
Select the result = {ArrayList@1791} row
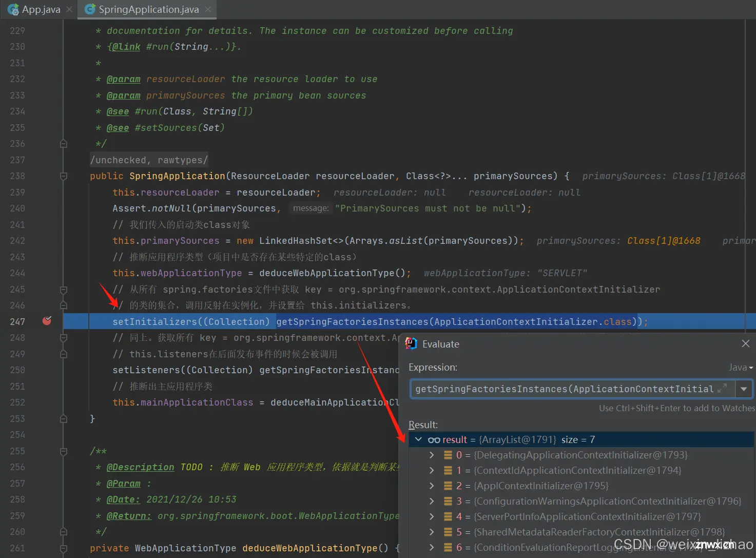click(x=581, y=439)
